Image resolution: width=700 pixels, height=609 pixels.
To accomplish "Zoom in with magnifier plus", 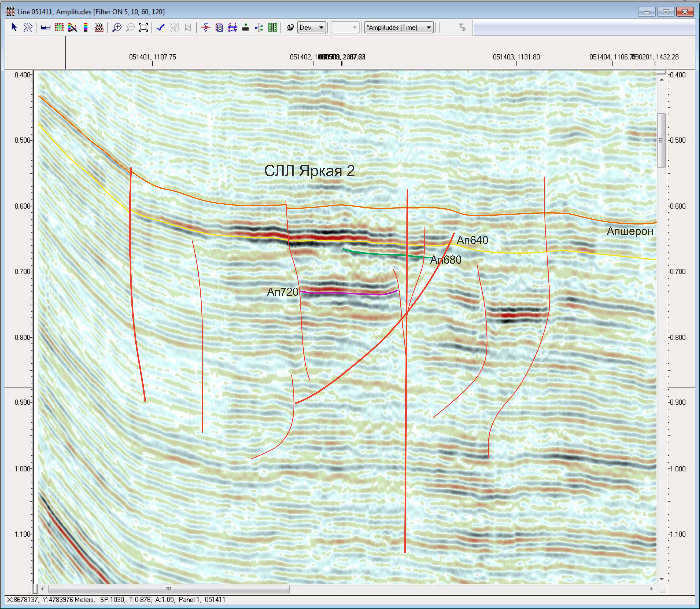I will tap(117, 28).
